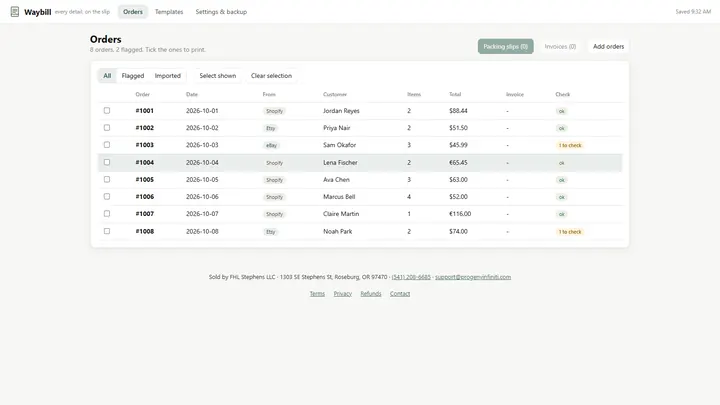The image size is (720, 405).
Task: Filter by Flagged orders
Action: tap(133, 76)
